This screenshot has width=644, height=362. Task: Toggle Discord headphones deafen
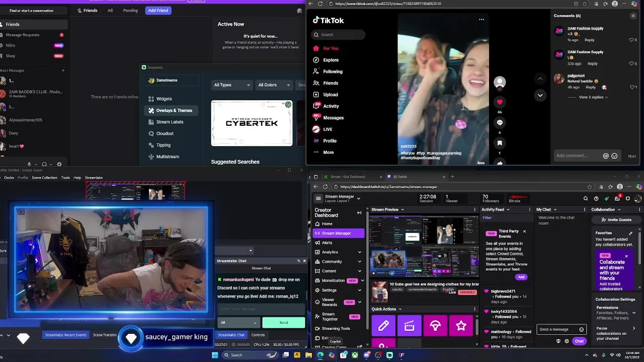click(x=44, y=164)
